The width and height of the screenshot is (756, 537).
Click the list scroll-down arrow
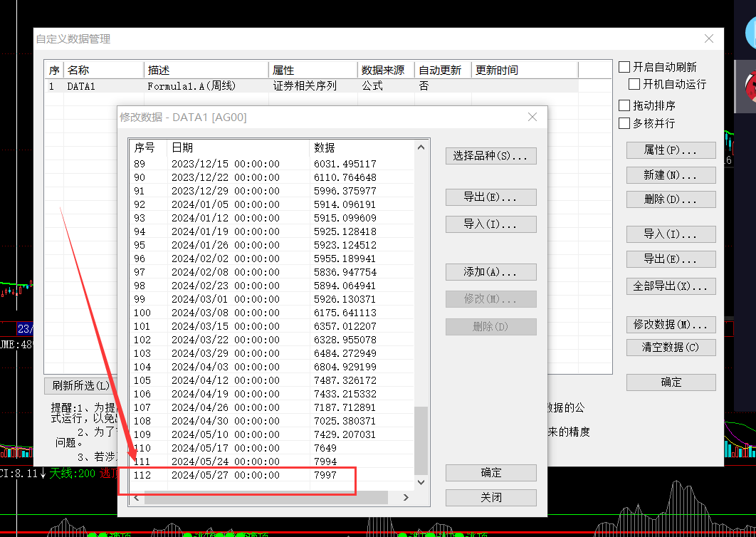[421, 482]
